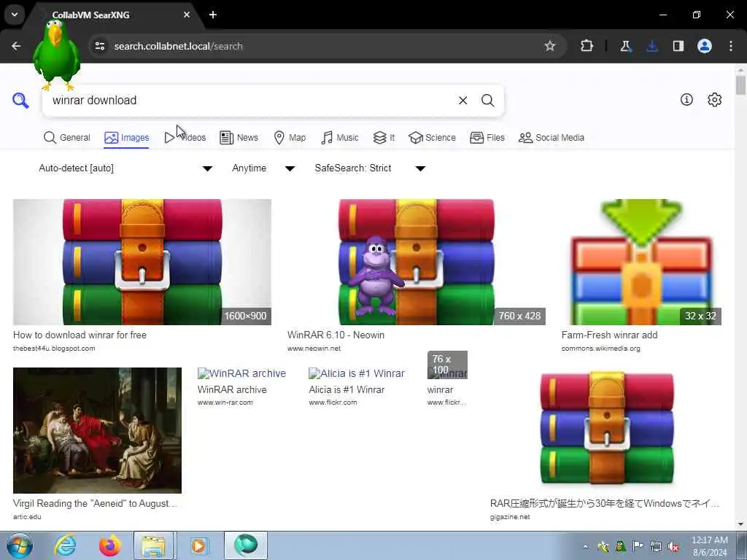Click the muted volume tray icon
The image size is (747, 560).
673,547
